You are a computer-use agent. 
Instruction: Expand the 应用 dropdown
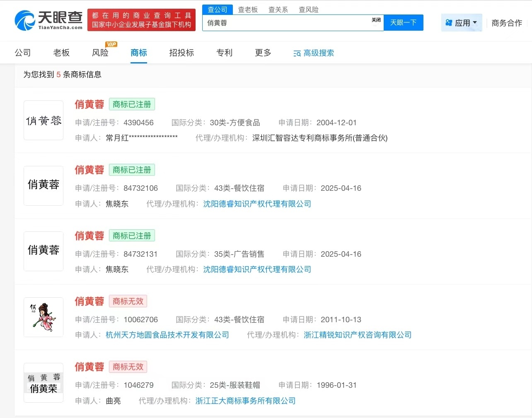click(x=462, y=23)
